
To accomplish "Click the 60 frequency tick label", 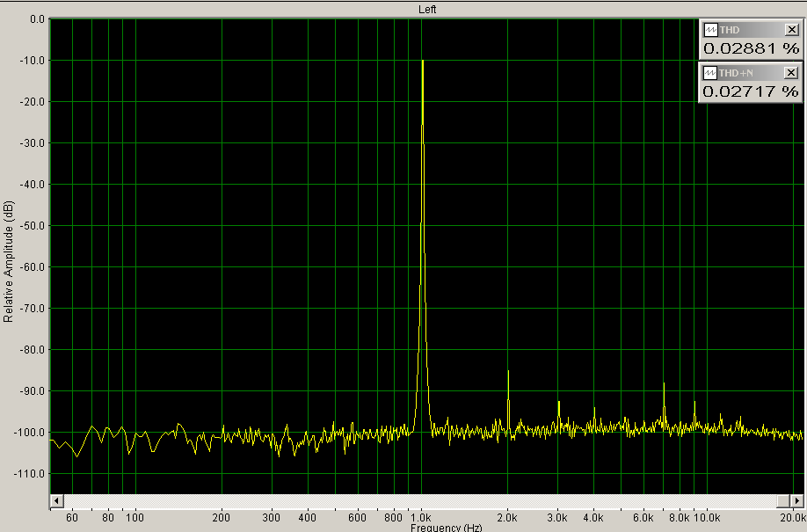I will [72, 518].
